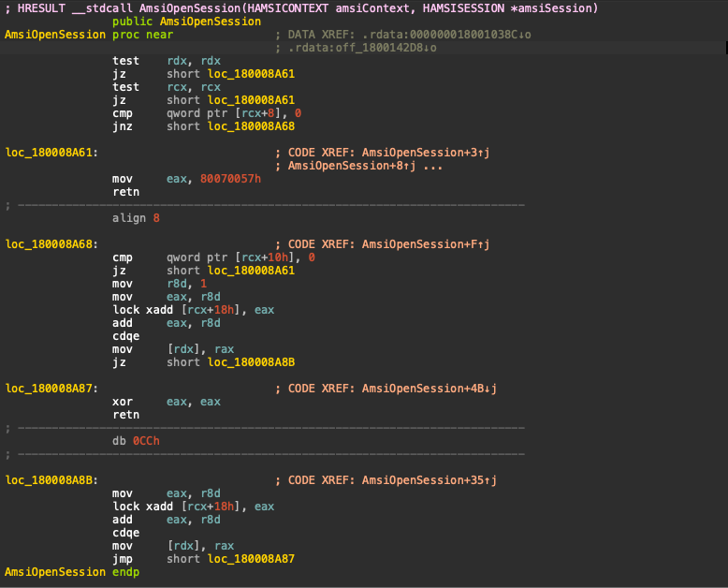
Task: Click the 'AmsiOpenSession proc near' declaration
Action: [x=89, y=35]
